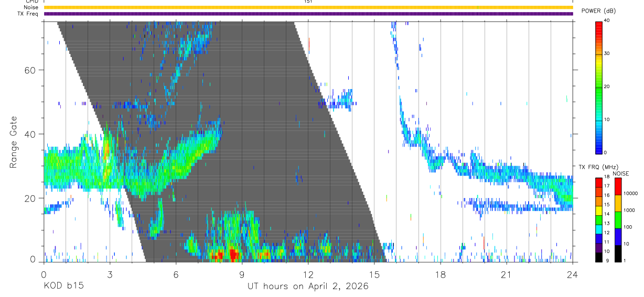Click the yellow Noise strip above the plot
This screenshot has height=297, width=644.
308,7
